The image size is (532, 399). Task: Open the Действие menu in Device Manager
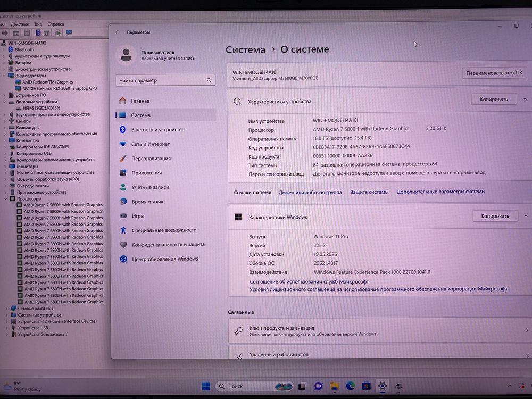pyautogui.click(x=20, y=24)
